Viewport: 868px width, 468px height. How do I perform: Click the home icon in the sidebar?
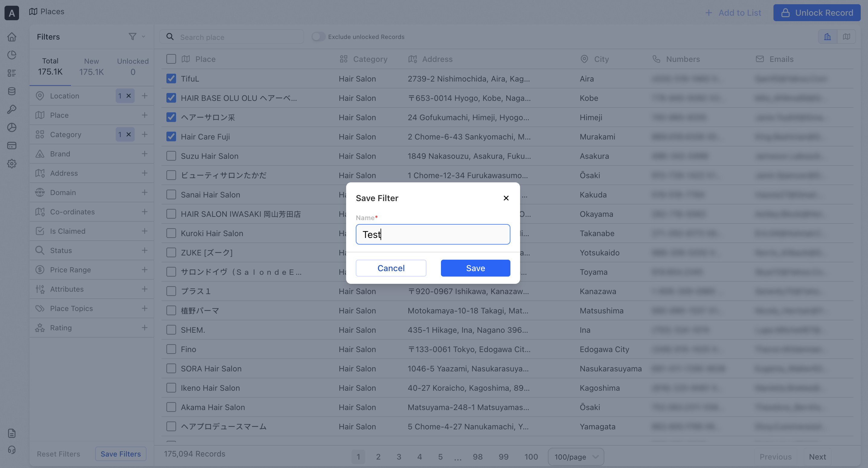tap(12, 37)
